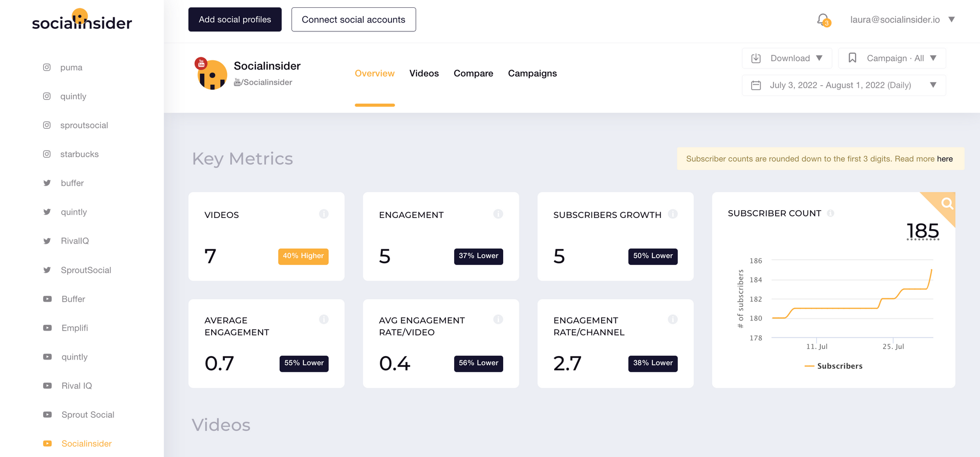The image size is (980, 457).
Task: Click the Campaign · All label
Action: tap(895, 58)
